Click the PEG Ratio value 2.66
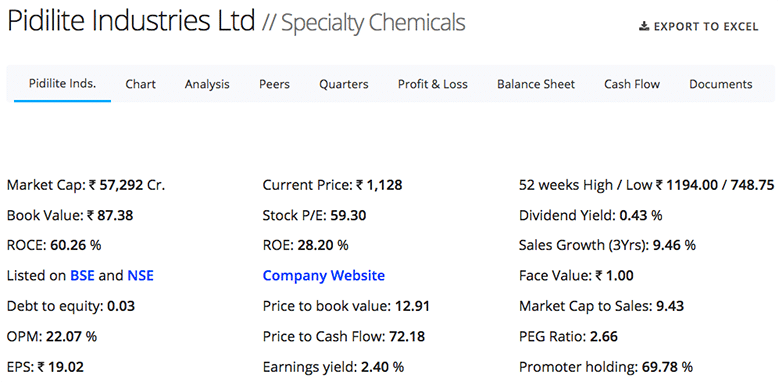 tap(604, 337)
